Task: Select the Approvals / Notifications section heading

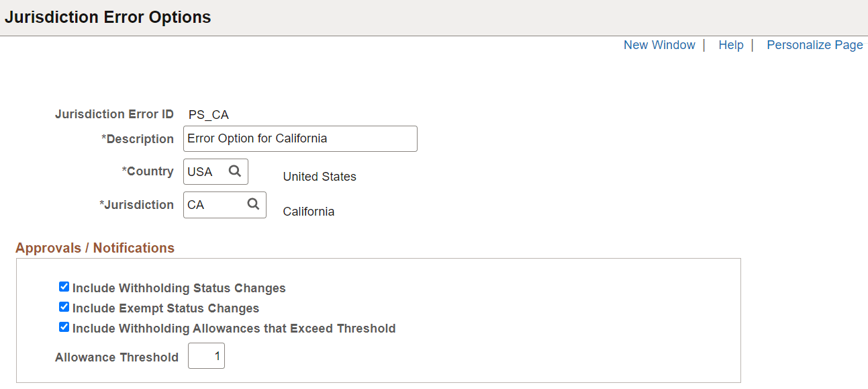Action: (x=95, y=248)
